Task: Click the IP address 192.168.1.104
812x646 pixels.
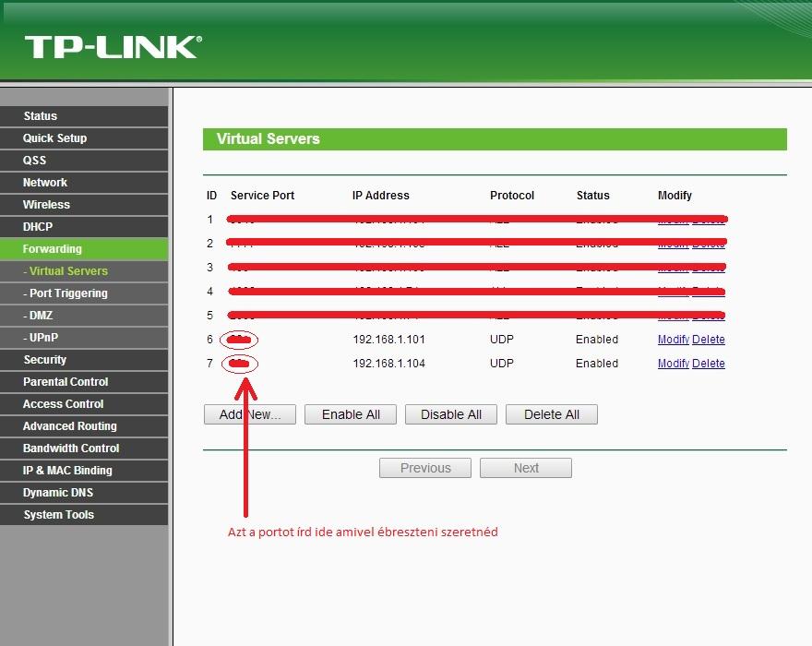Action: point(388,364)
